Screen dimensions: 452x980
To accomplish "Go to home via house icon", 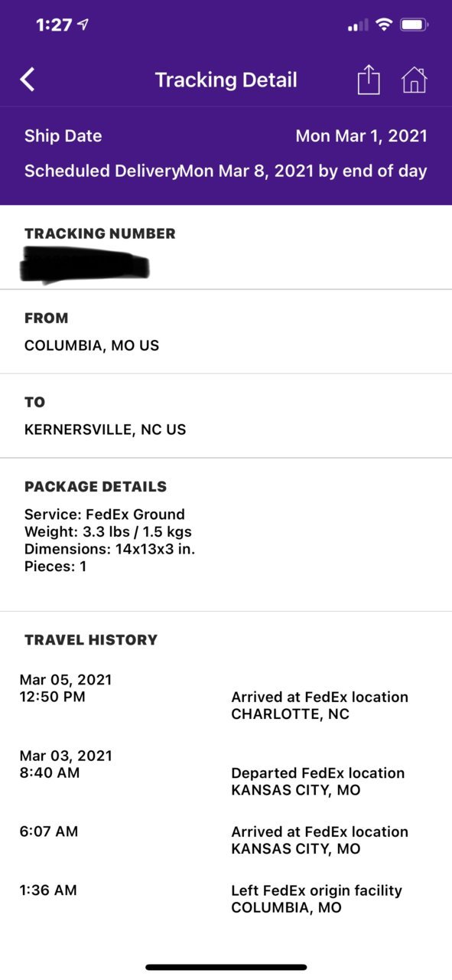I will [x=414, y=80].
